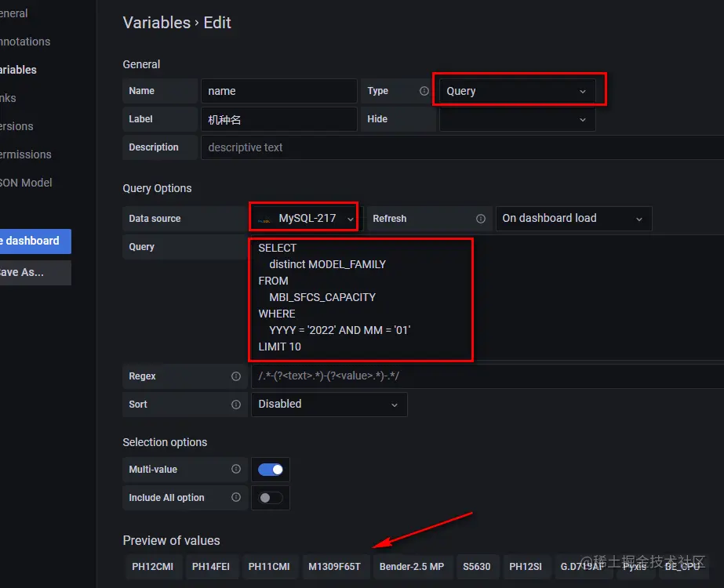Viewport: 724px width, 588px height.
Task: Click the Selection options heading
Action: [x=165, y=442]
